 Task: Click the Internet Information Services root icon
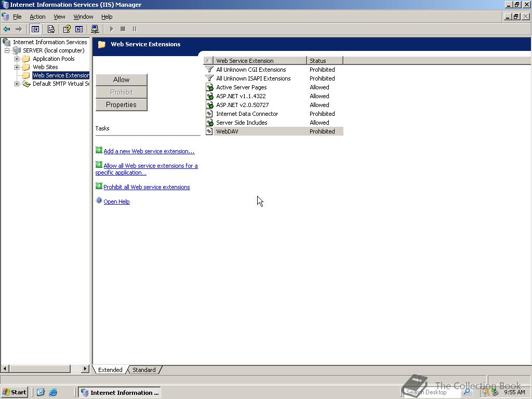coord(6,42)
